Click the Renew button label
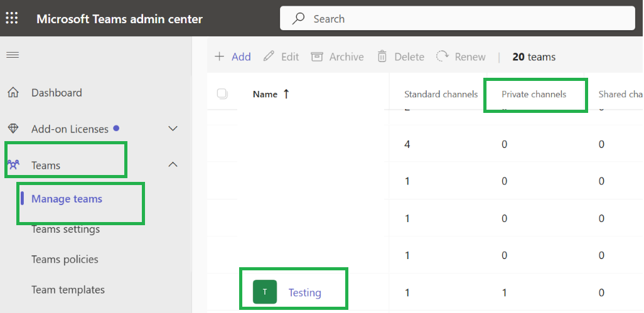Image resolution: width=644 pixels, height=313 pixels. click(470, 56)
